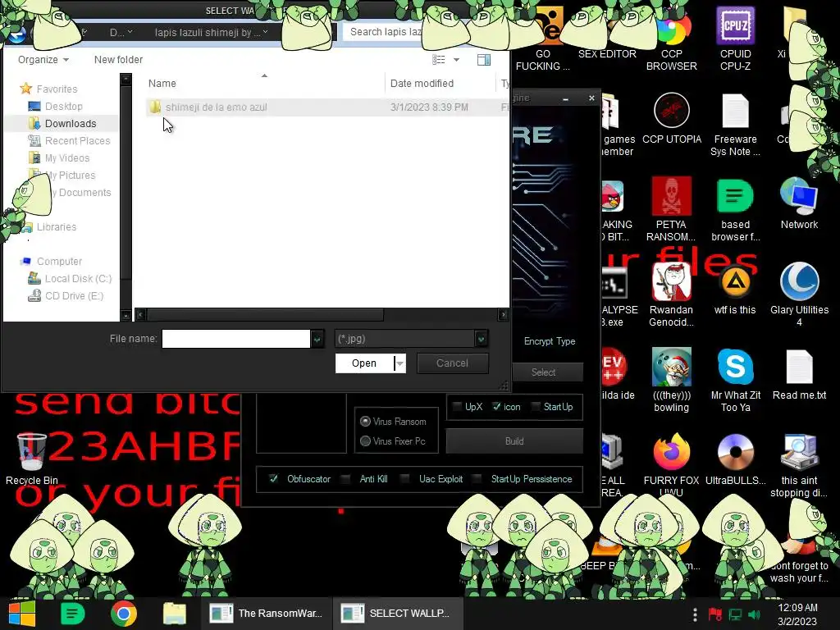Open the CCP UTOPIA desktop icon

tap(671, 119)
